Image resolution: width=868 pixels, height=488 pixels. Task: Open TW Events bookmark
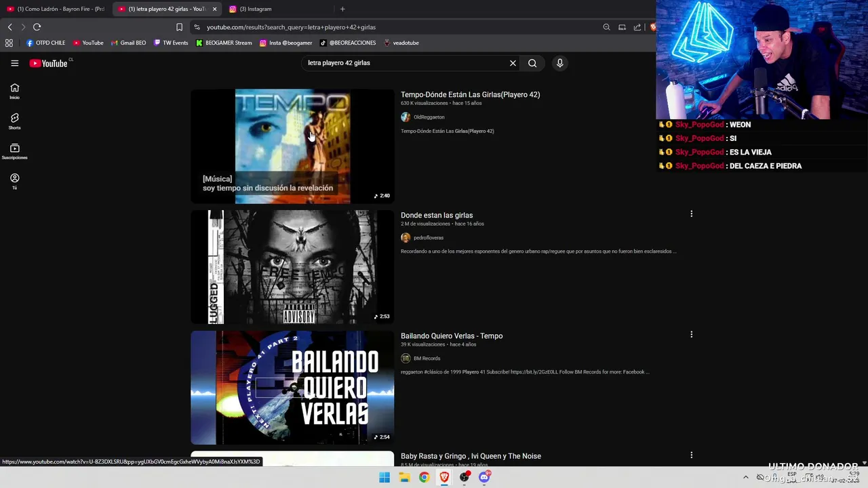tap(171, 43)
